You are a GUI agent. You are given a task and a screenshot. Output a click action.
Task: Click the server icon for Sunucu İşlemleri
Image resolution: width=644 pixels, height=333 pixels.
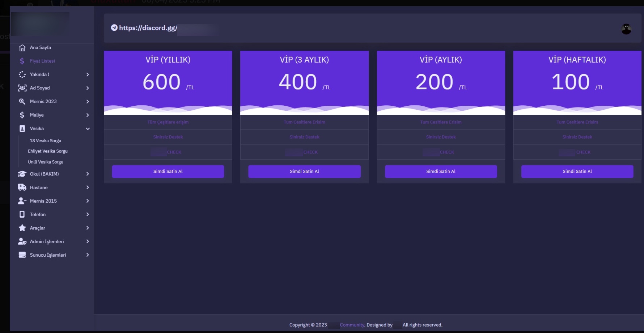(x=22, y=255)
